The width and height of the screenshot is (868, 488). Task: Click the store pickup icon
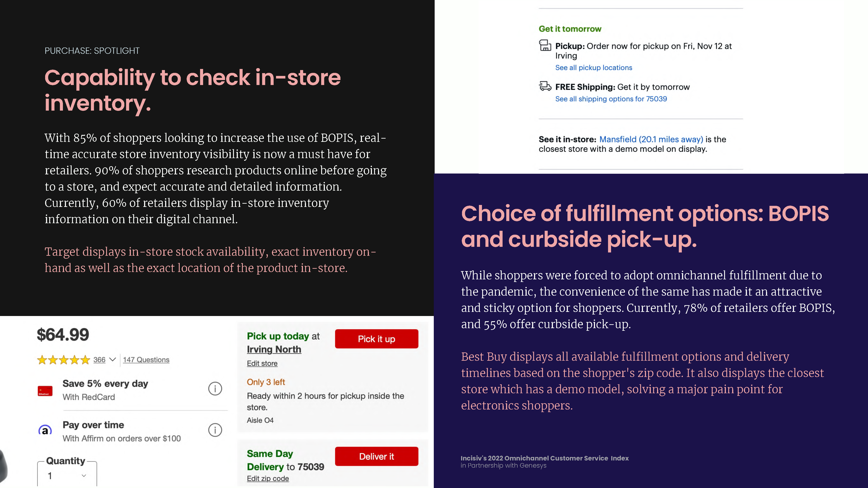coord(545,46)
